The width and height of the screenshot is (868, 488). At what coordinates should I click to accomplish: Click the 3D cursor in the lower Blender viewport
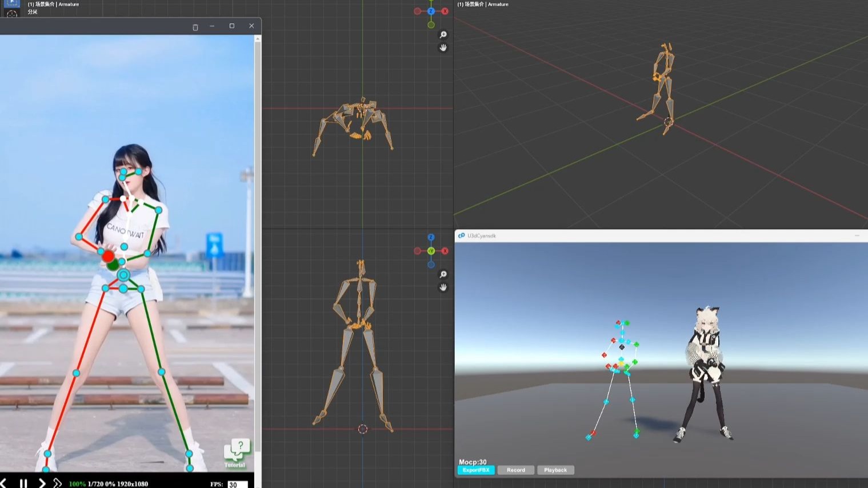pyautogui.click(x=362, y=429)
